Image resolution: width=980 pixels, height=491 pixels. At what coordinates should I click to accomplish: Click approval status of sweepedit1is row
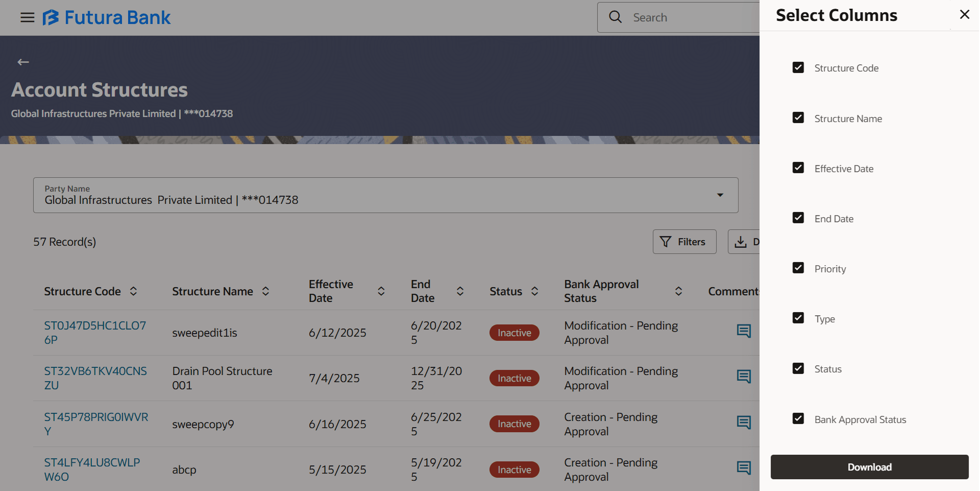tap(621, 333)
